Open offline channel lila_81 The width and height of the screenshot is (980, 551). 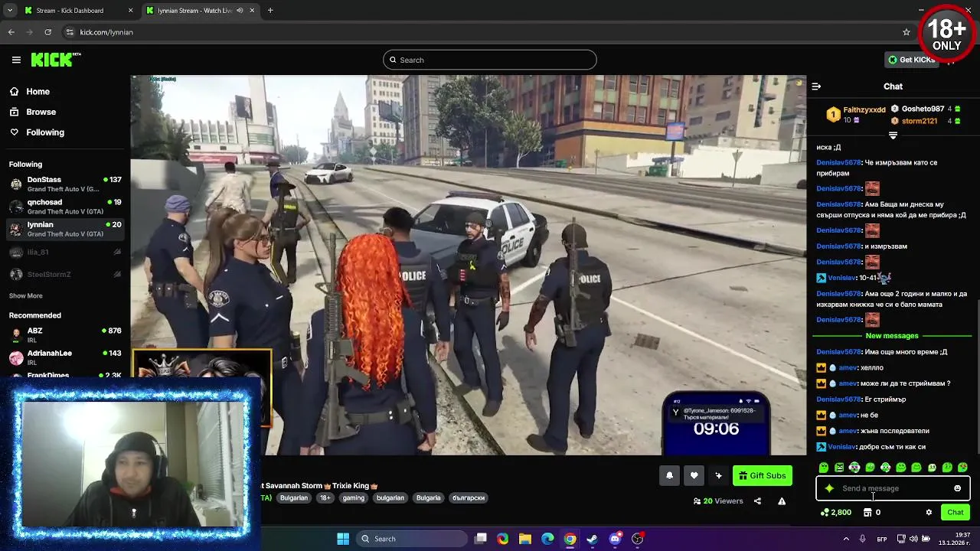65,252
